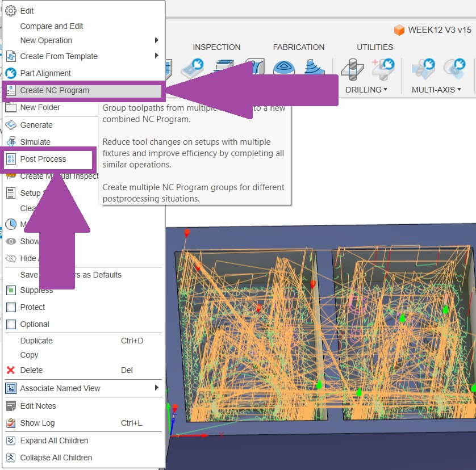Toggle the Protect checkbox
This screenshot has height=470, width=476.
point(11,307)
